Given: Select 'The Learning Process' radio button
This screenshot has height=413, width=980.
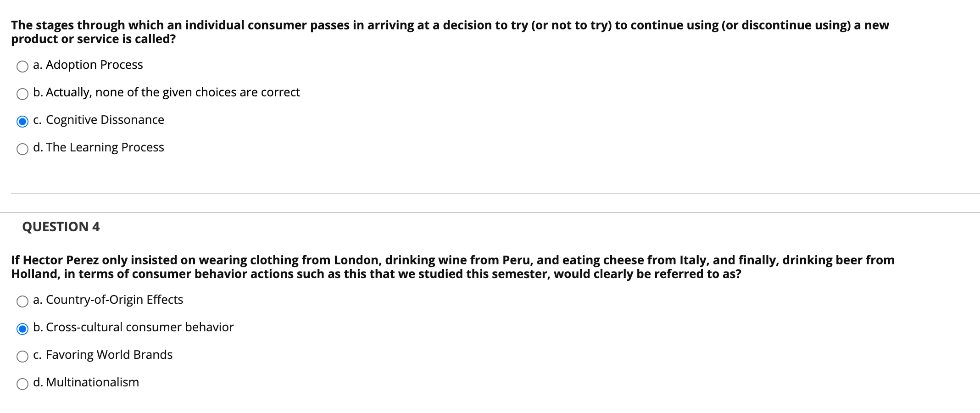Looking at the screenshot, I should click(x=22, y=149).
